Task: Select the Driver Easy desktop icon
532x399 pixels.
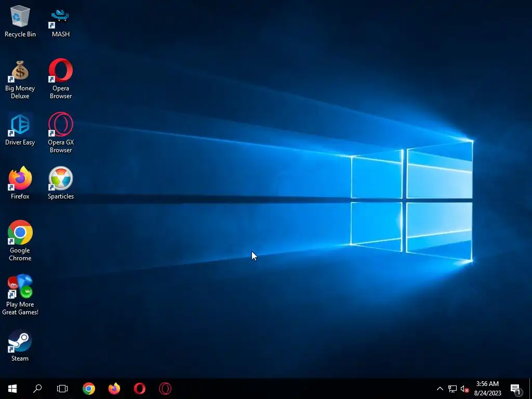Action: click(20, 129)
